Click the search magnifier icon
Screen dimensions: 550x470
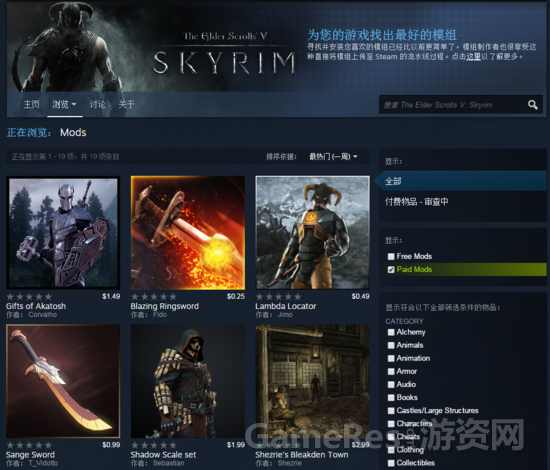(532, 105)
